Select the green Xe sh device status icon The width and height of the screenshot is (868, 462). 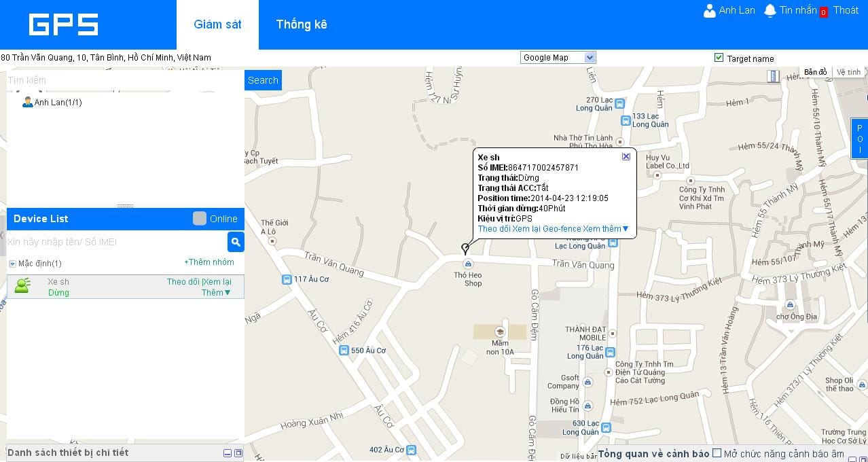(x=22, y=286)
